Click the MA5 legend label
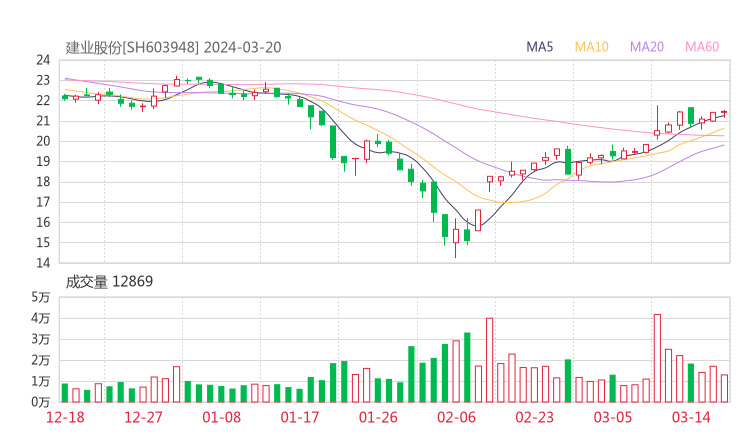This screenshot has height=440, width=740. click(x=539, y=47)
